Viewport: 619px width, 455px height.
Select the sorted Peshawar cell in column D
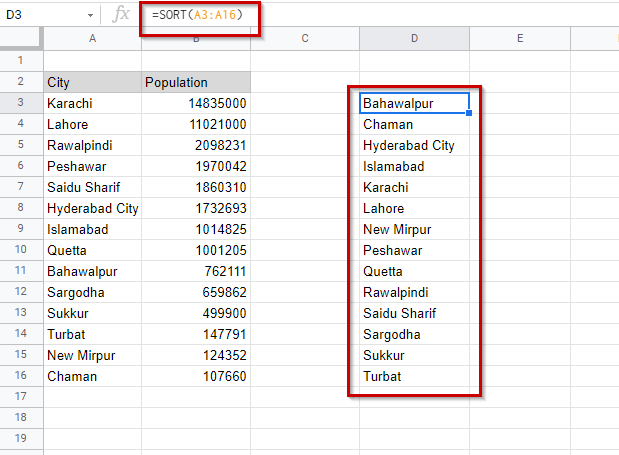coord(414,250)
